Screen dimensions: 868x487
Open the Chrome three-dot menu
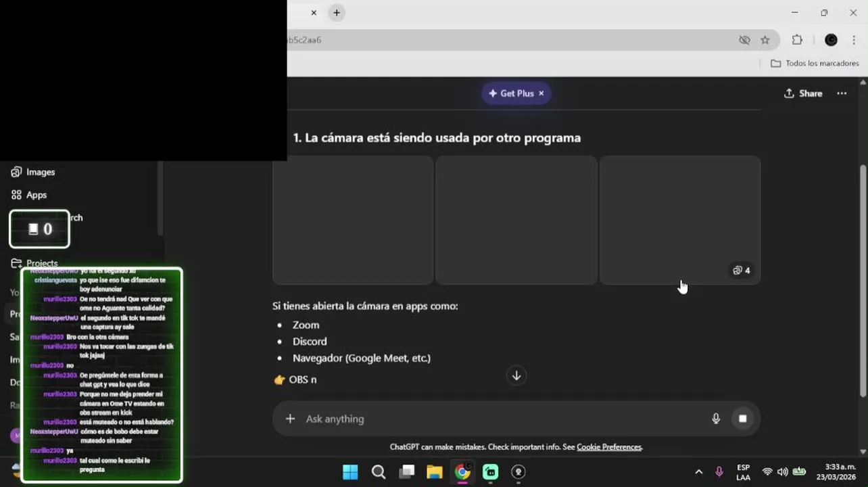pos(854,40)
